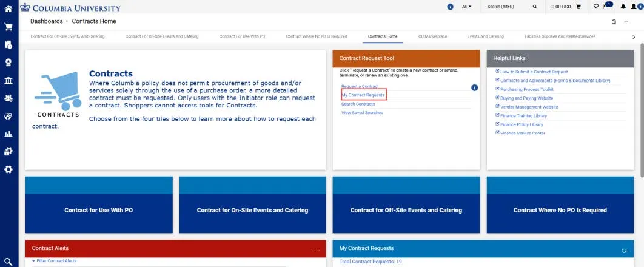Click the plus icon to add dashboard
This screenshot has width=644, height=267.
[x=626, y=22]
